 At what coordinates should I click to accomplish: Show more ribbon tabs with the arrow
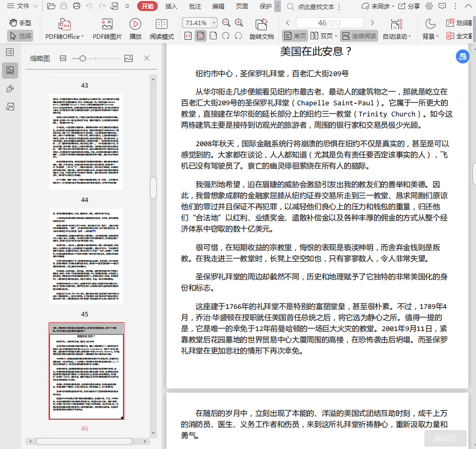[277, 7]
